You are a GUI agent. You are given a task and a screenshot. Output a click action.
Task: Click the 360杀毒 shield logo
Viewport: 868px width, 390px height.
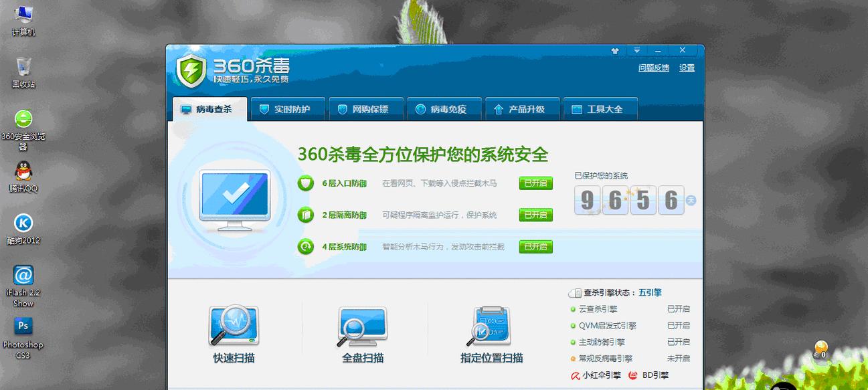(191, 71)
